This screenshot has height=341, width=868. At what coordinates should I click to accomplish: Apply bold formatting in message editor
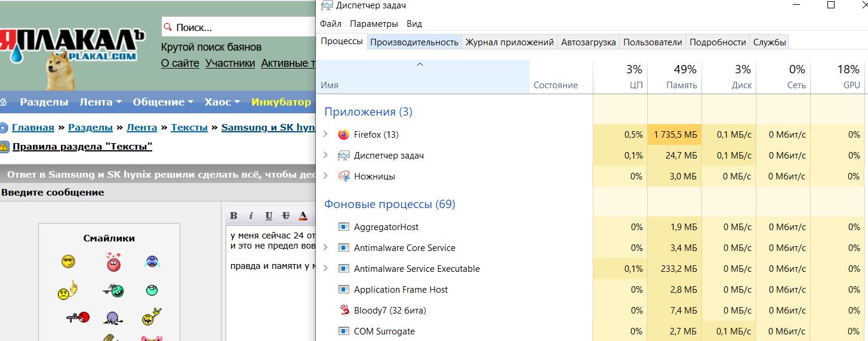[234, 216]
